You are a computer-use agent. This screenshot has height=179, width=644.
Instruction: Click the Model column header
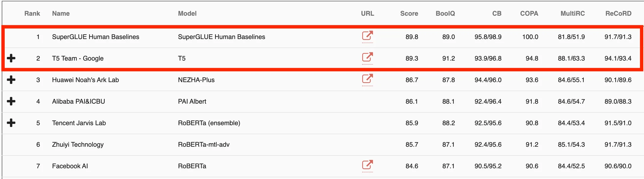[x=187, y=13]
